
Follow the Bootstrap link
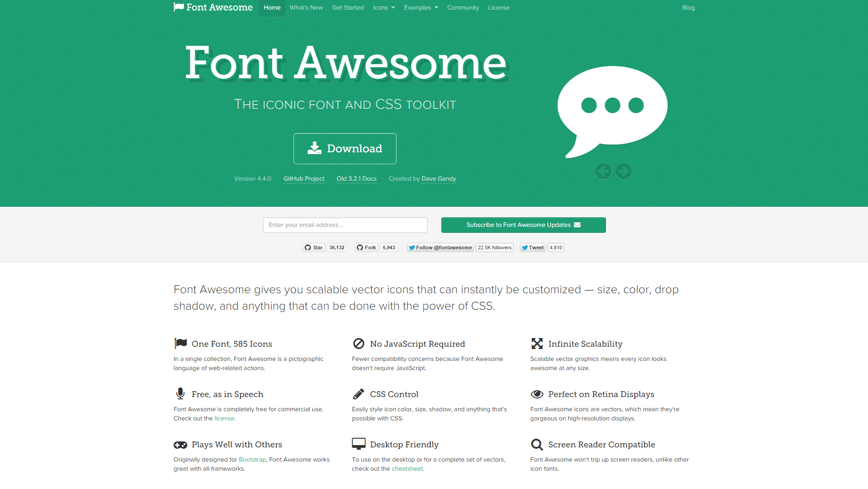(252, 460)
